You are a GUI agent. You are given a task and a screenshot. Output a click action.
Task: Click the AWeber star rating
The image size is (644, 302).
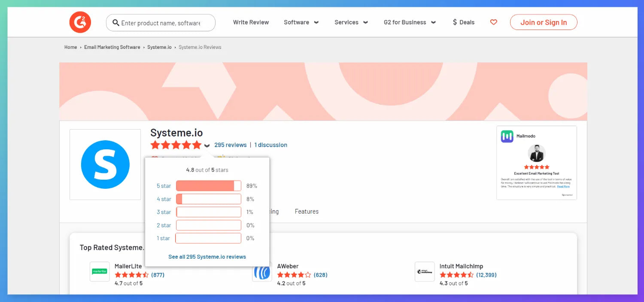coord(294,275)
